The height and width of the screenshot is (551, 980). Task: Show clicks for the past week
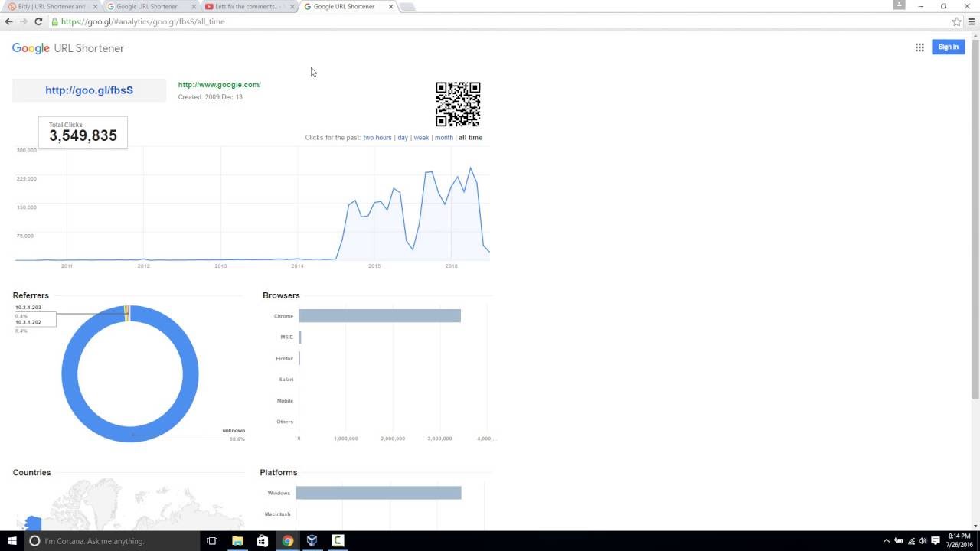pyautogui.click(x=421, y=138)
